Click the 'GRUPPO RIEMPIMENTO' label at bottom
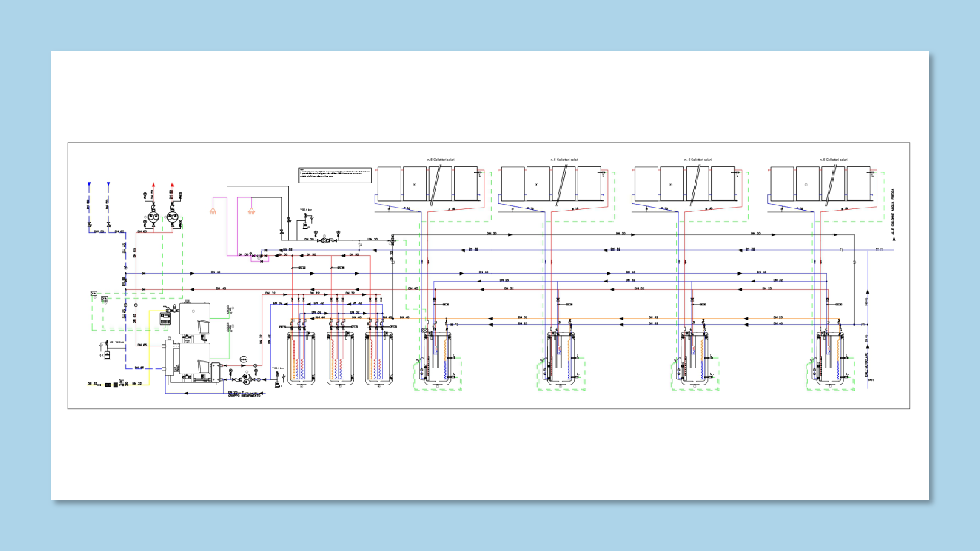The image size is (980, 551). pyautogui.click(x=244, y=396)
